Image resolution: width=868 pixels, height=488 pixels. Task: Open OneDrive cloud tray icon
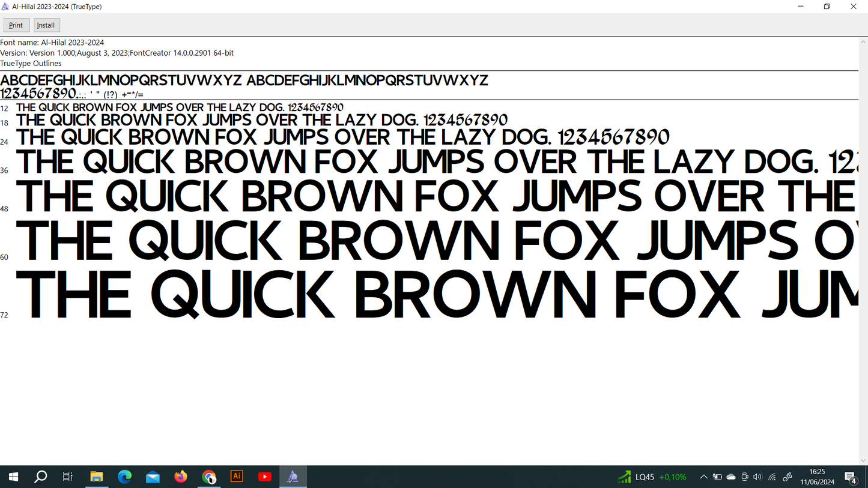731,477
